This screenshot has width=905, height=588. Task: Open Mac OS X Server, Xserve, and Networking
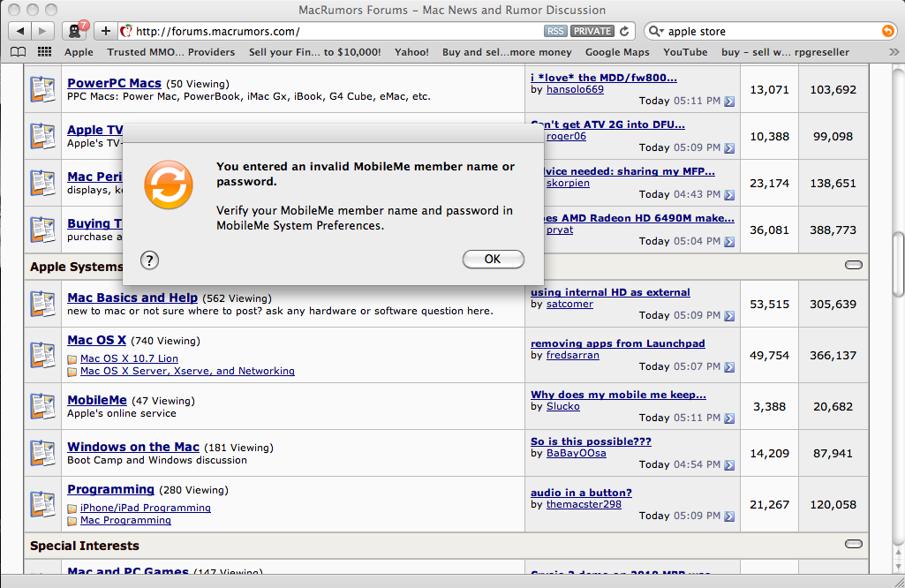click(187, 371)
